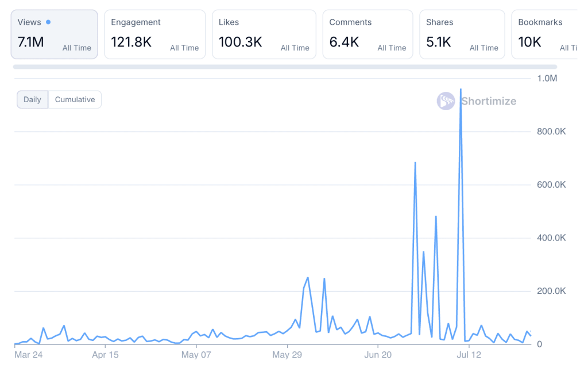
Task: Click the Jun 20 axis label
Action: [x=378, y=355]
